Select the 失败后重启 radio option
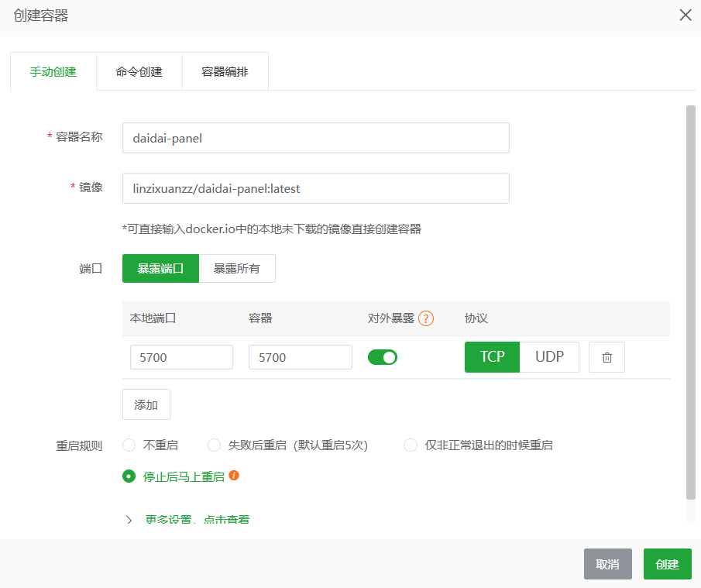The width and height of the screenshot is (701, 588). (215, 445)
